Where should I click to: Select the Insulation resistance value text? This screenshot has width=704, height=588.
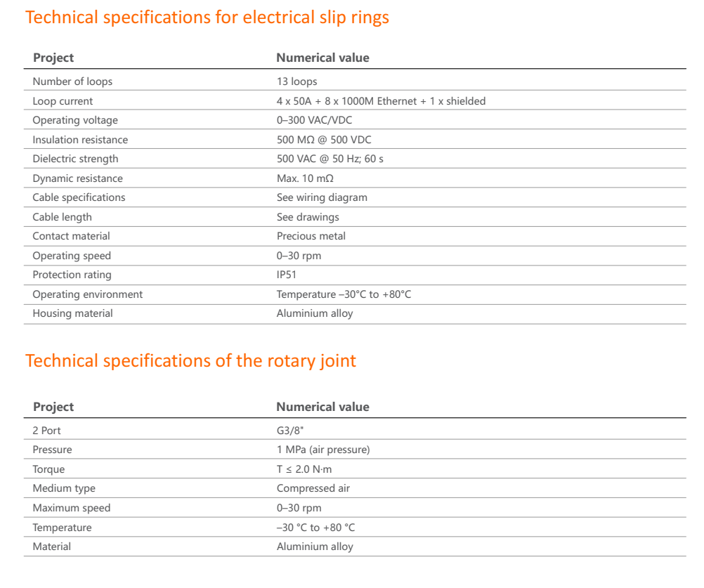click(324, 140)
